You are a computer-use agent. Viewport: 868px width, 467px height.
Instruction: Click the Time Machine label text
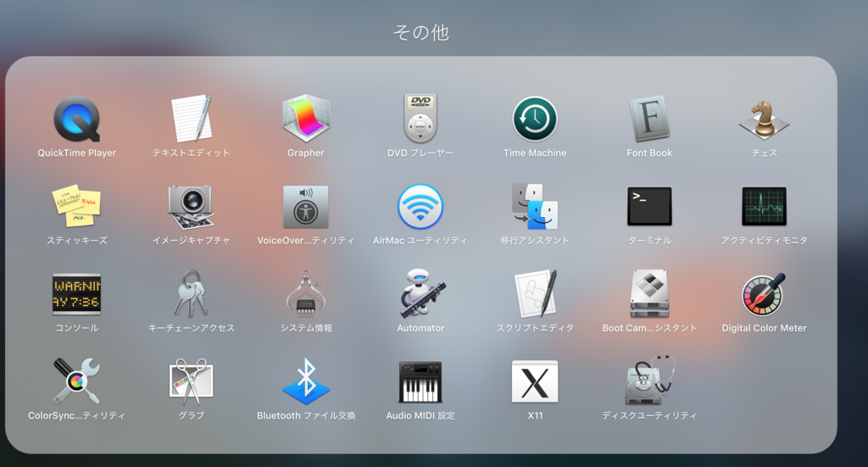(535, 153)
